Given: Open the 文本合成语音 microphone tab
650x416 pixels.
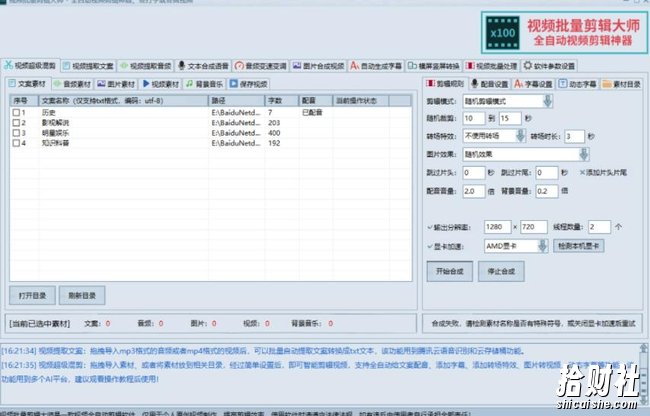Looking at the screenshot, I should (x=203, y=66).
